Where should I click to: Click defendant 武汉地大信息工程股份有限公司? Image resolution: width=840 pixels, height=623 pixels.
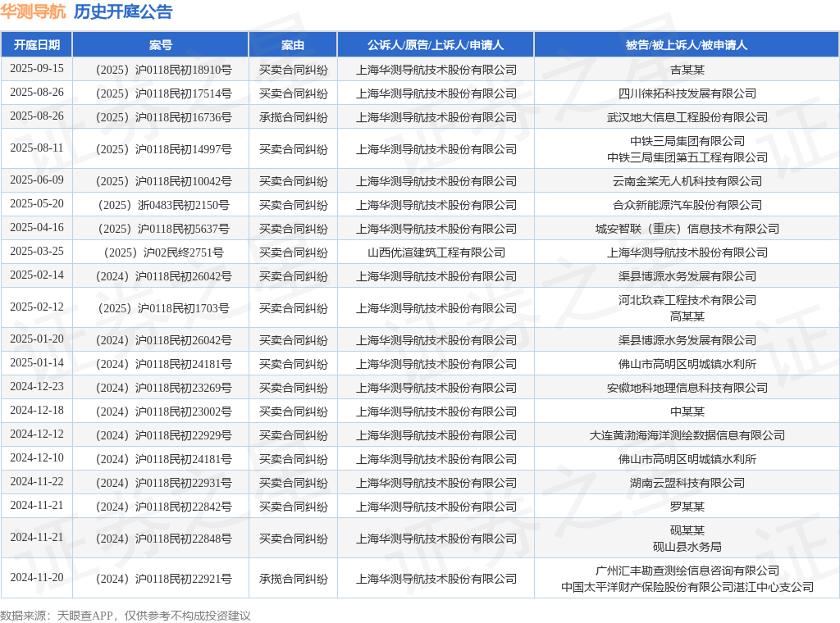click(x=687, y=117)
